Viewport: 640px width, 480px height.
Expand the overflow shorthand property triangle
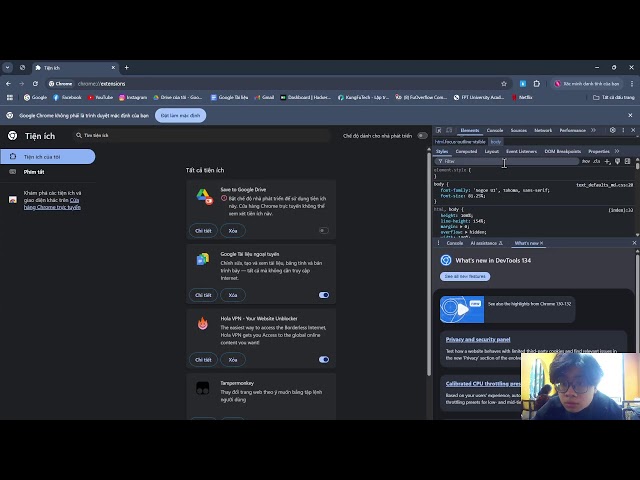pyautogui.click(x=466, y=232)
